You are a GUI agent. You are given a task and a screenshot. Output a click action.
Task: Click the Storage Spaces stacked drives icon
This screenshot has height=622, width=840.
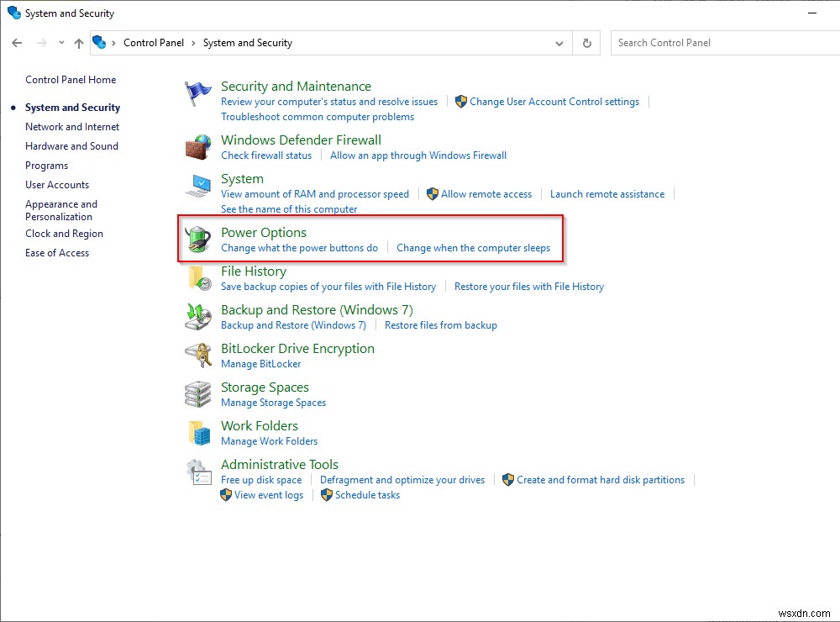(197, 394)
